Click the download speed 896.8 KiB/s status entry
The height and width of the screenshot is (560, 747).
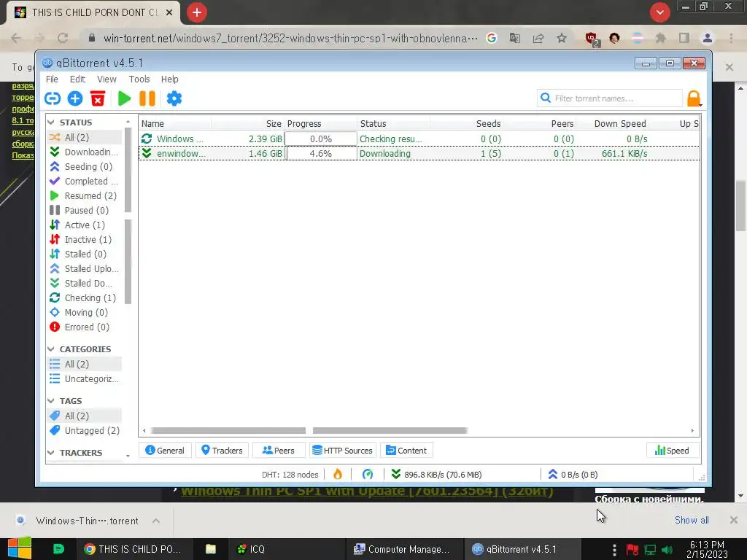coord(436,474)
